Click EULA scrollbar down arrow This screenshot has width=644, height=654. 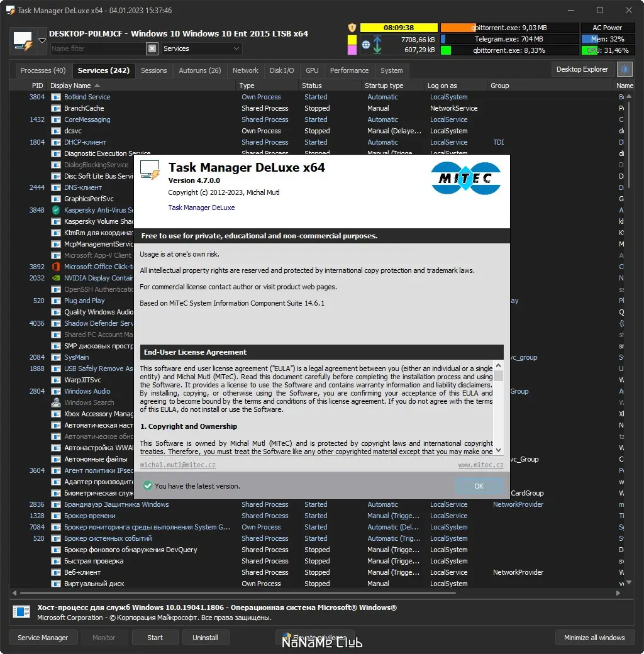(498, 450)
